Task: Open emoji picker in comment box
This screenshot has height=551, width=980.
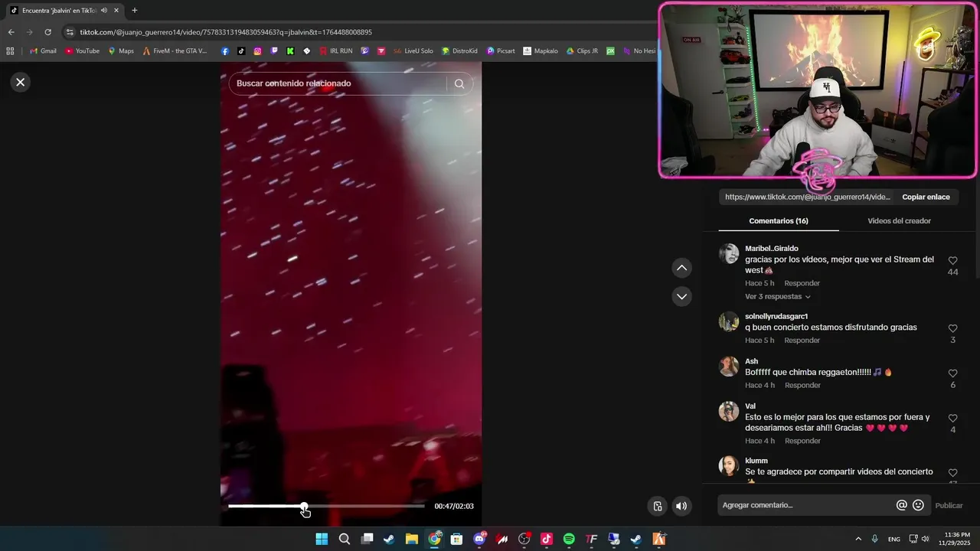Action: click(x=918, y=505)
